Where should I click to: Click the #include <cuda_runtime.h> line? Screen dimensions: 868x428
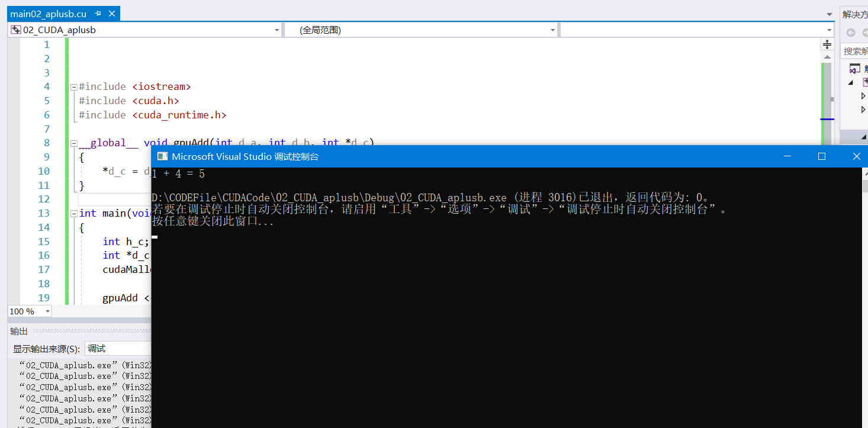click(153, 115)
